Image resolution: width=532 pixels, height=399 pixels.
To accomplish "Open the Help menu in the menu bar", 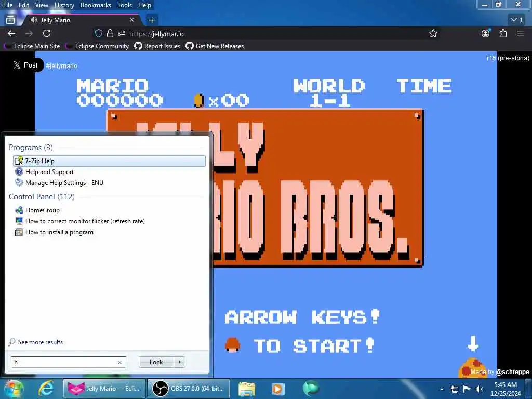I will pos(144,5).
